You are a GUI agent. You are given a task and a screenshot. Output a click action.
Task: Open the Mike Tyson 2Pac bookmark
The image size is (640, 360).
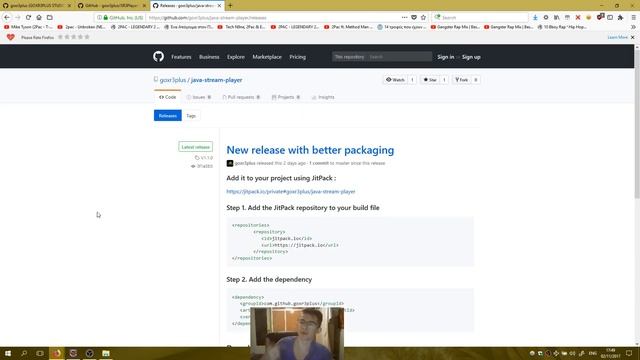[29, 27]
